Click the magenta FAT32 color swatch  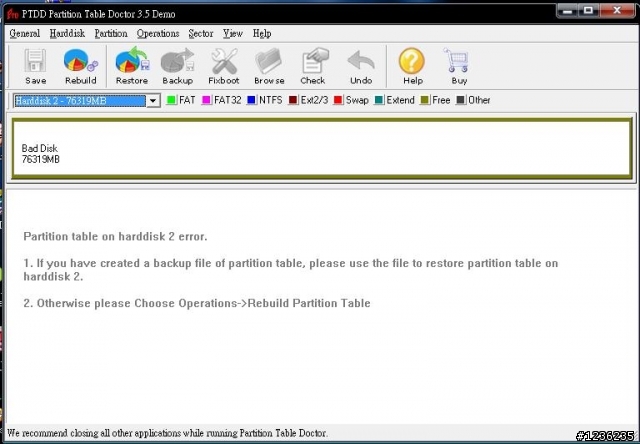[x=207, y=100]
